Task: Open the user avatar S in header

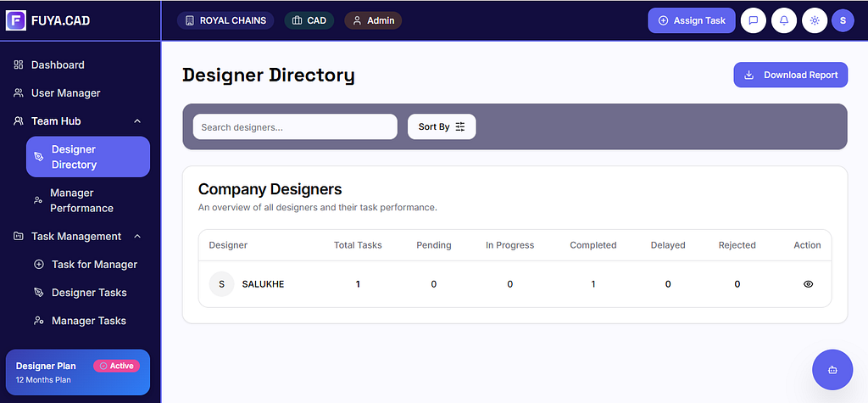Action: point(843,20)
